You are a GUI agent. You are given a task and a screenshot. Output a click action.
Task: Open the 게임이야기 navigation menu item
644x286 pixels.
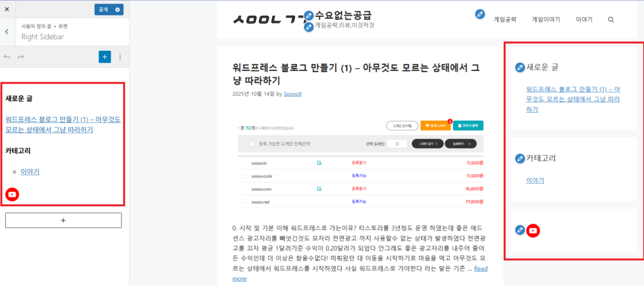[x=545, y=19]
